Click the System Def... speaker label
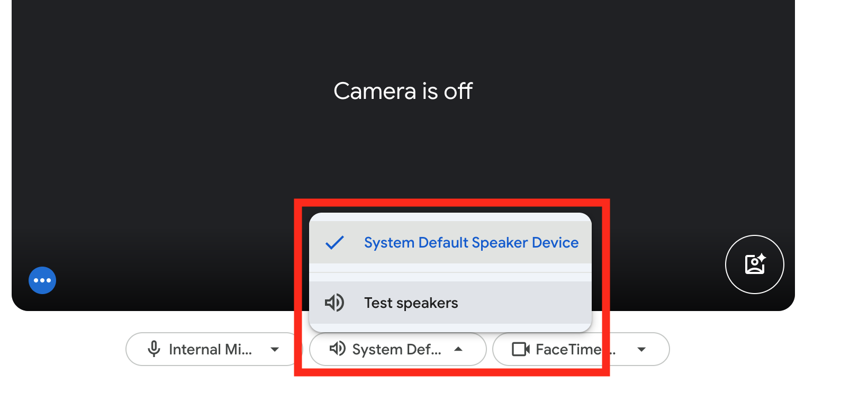 396,349
